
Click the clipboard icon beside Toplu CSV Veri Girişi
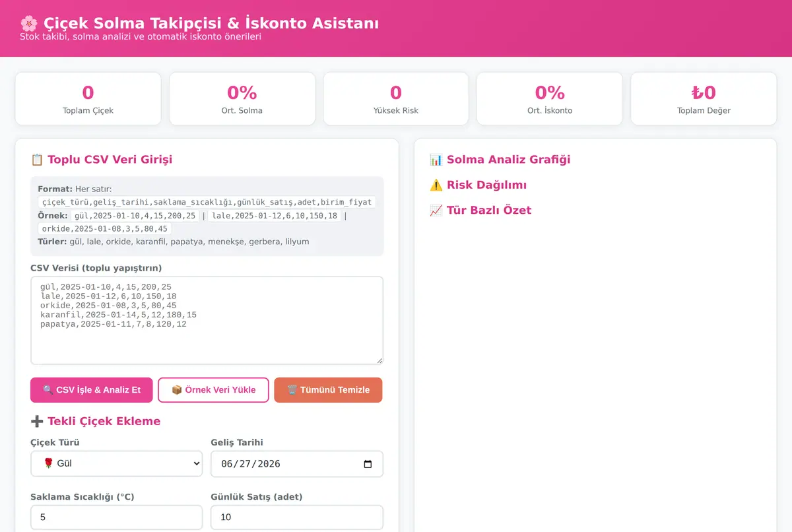[37, 159]
